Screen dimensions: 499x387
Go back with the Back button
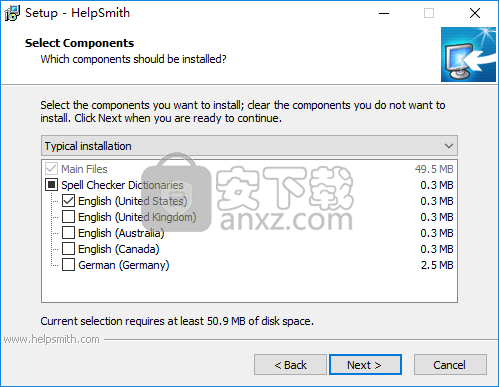tap(290, 365)
